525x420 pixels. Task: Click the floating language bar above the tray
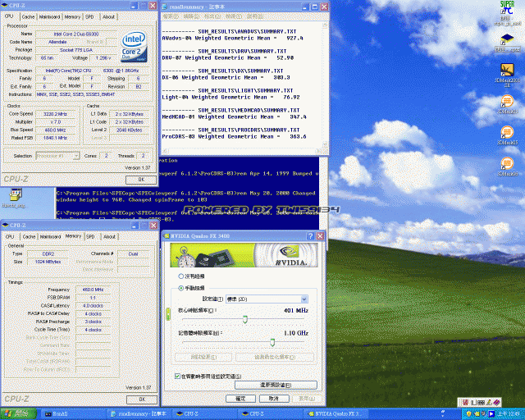(x=479, y=402)
